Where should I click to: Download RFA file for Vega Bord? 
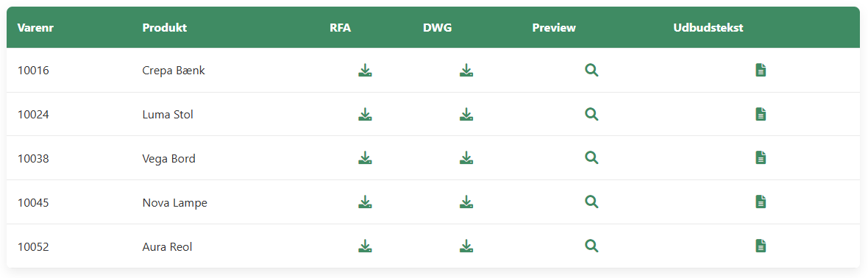pyautogui.click(x=365, y=158)
